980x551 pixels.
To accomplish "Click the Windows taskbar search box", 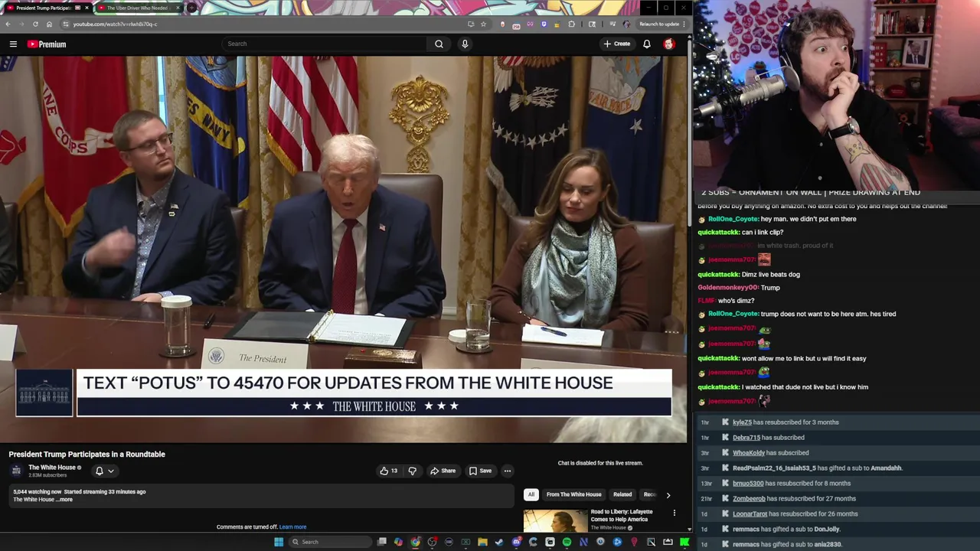I will (x=330, y=542).
